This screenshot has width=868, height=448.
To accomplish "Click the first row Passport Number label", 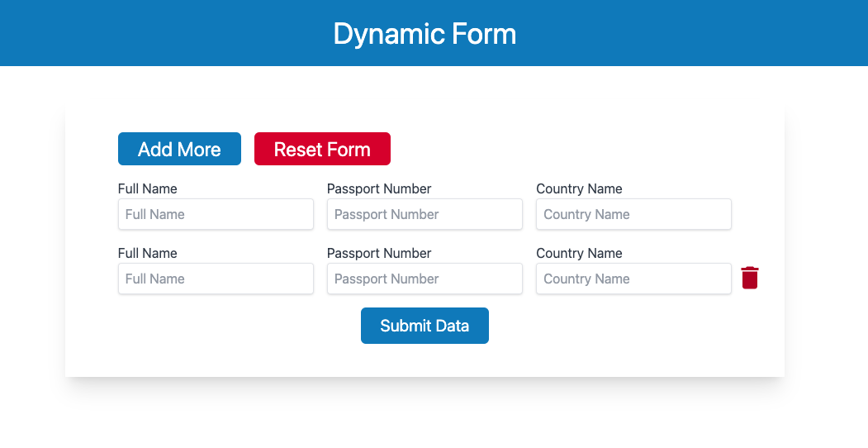I will [379, 188].
